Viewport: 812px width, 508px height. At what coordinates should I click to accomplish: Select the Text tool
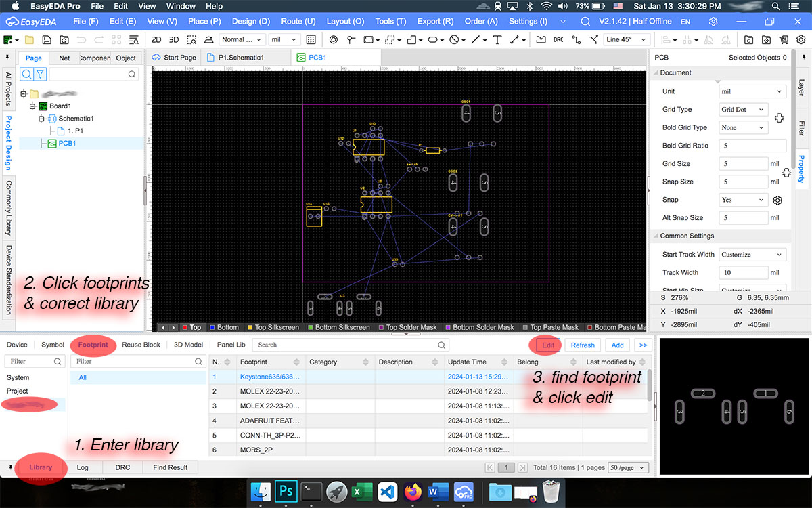point(497,39)
